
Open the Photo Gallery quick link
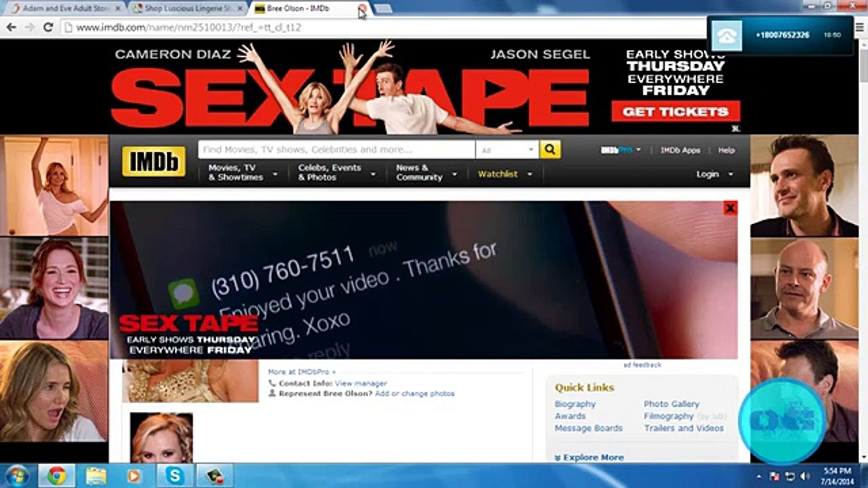tap(671, 404)
